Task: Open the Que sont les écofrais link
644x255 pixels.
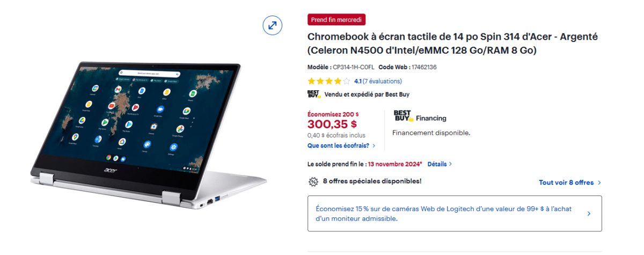Action: (338, 145)
